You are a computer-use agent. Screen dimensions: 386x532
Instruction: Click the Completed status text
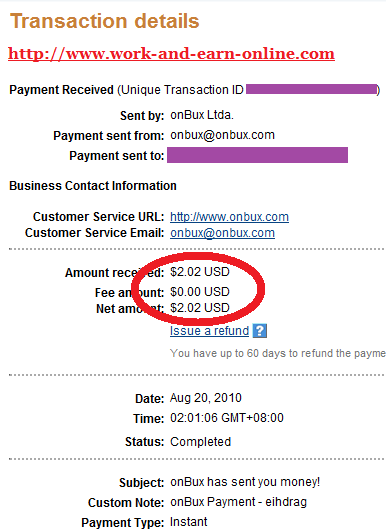pos(200,442)
